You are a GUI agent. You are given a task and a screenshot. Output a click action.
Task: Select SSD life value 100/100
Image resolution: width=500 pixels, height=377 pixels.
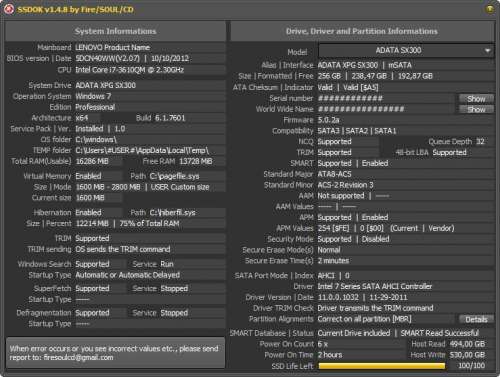point(471,366)
